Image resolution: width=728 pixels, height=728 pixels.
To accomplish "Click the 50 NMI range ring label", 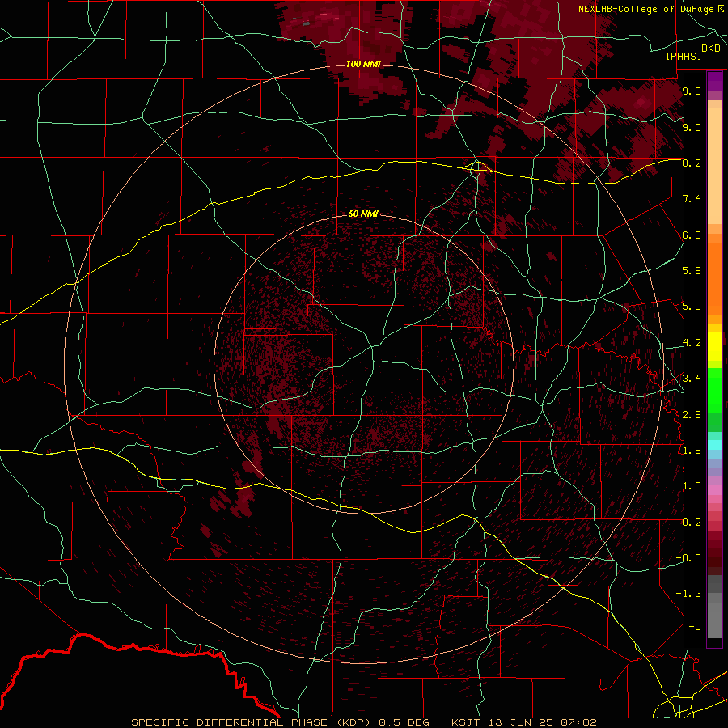I will coord(363,214).
